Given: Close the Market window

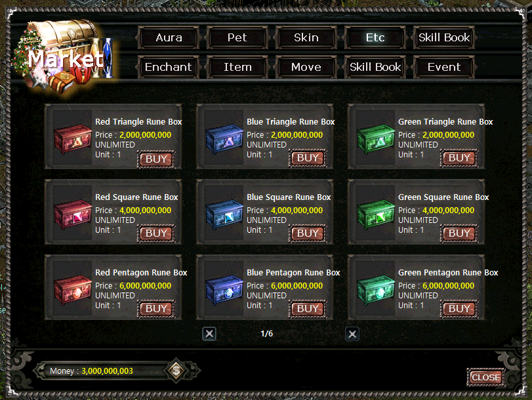Looking at the screenshot, I should coord(486,377).
